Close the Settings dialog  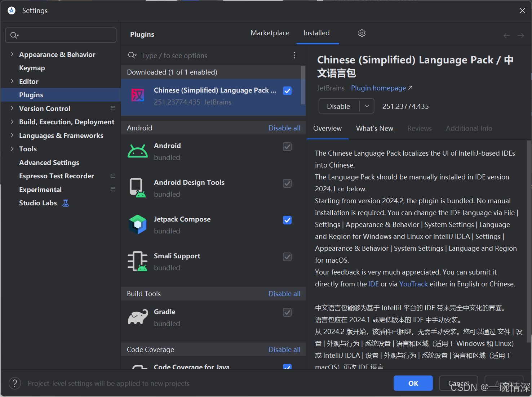click(x=522, y=11)
